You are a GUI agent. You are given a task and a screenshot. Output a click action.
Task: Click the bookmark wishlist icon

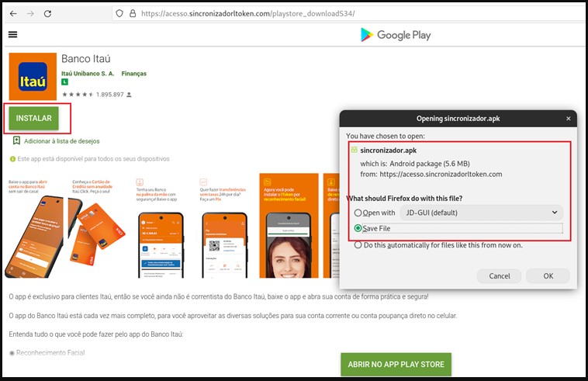[x=16, y=140]
